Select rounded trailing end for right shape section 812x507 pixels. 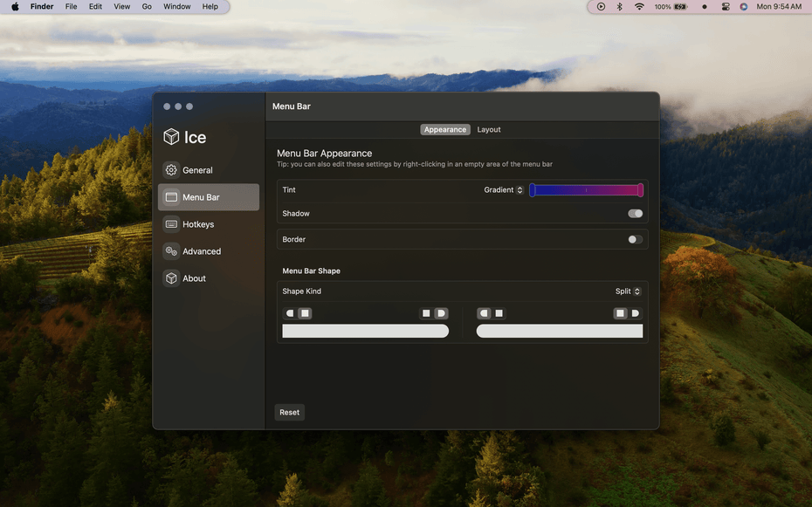pyautogui.click(x=635, y=313)
